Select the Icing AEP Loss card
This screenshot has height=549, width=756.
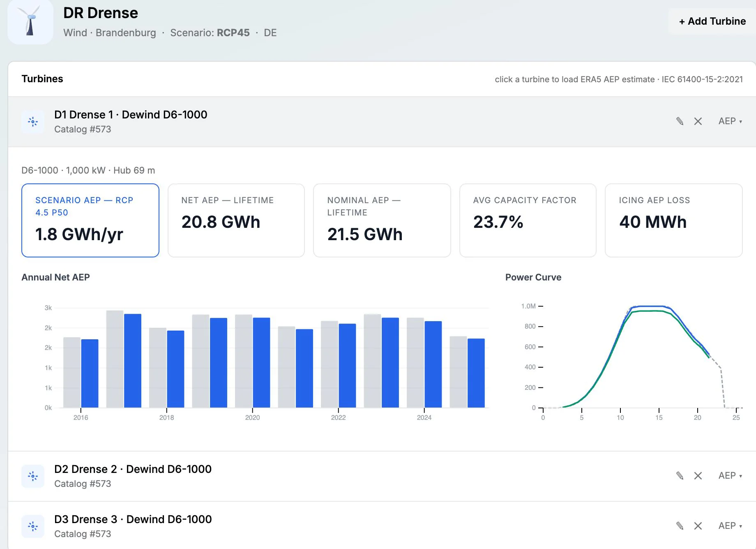coord(674,220)
